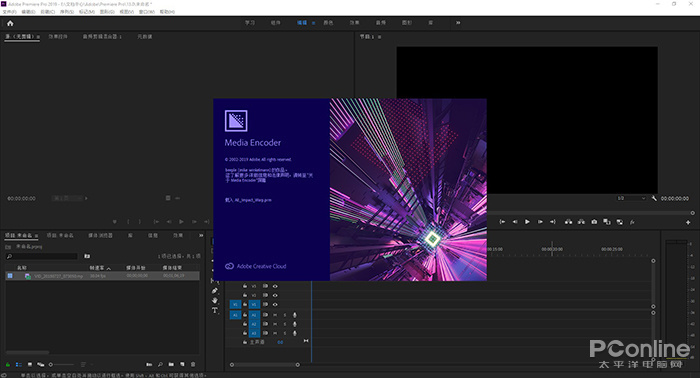Toggle V1 track eye visibility
Screen dimensions: 700x378
point(275,304)
